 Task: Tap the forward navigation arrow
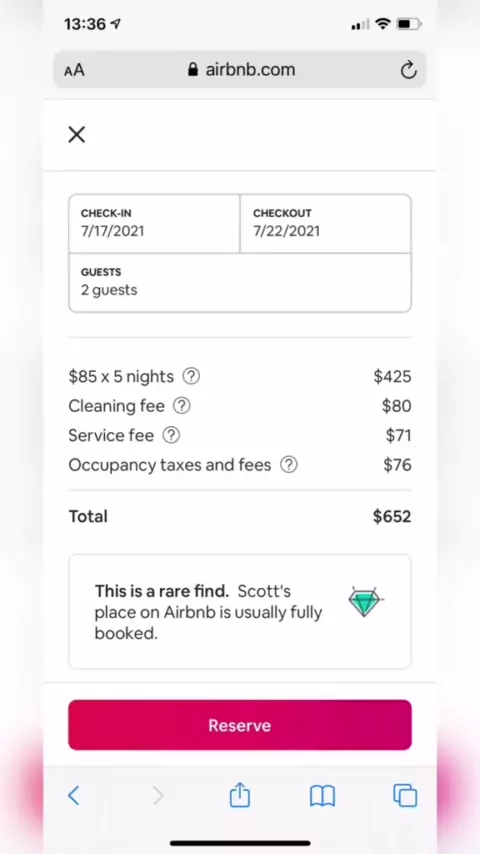point(157,795)
